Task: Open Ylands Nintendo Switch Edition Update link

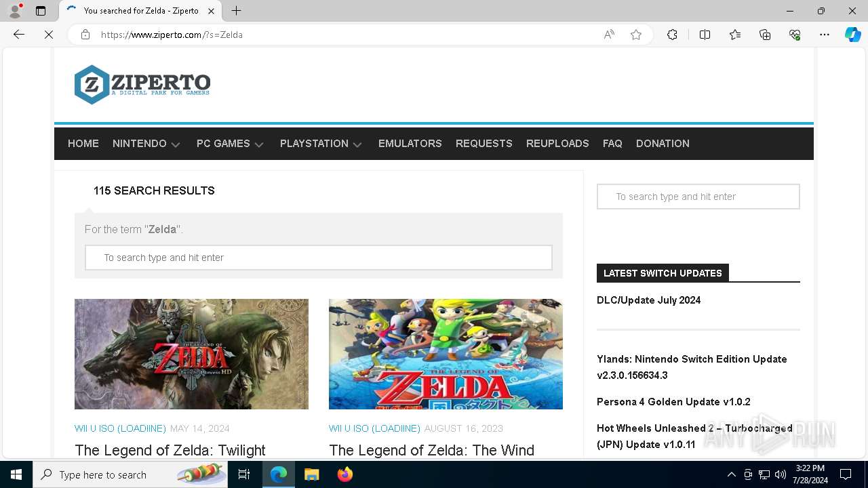Action: (692, 367)
